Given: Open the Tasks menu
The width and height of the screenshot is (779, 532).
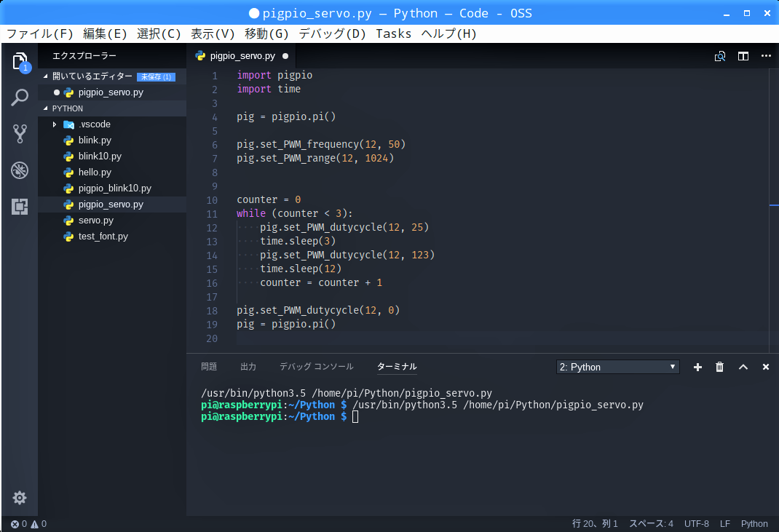Looking at the screenshot, I should pos(393,33).
